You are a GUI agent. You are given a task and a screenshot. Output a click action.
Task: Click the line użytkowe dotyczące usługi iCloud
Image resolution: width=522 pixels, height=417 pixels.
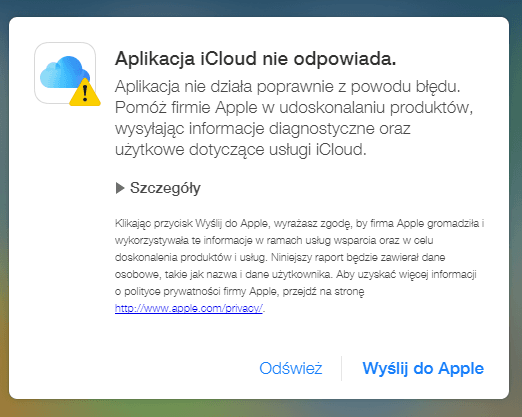click(x=241, y=150)
